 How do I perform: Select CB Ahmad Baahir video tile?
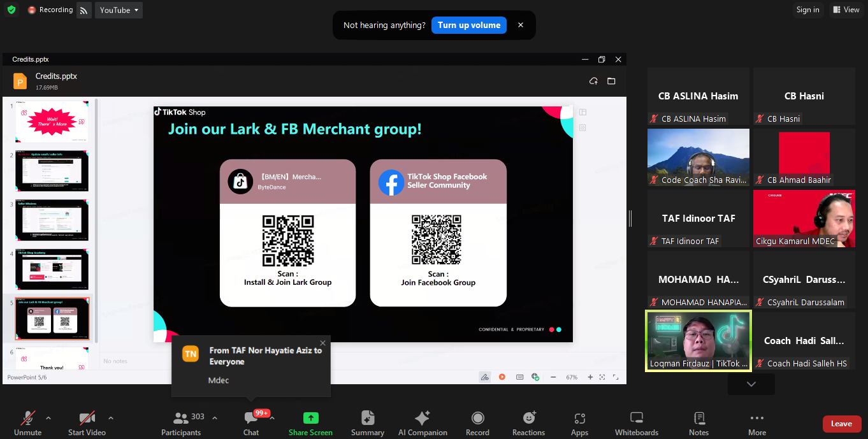[804, 157]
